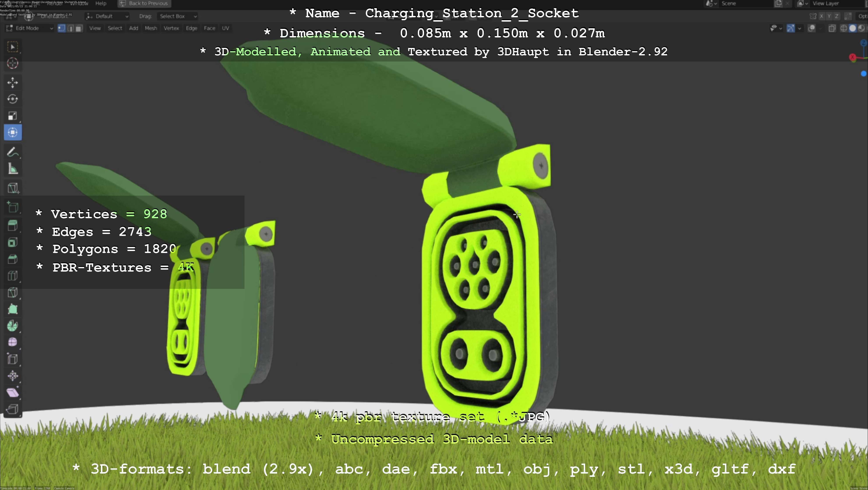The height and width of the screenshot is (490, 868).
Task: Switch to wireframe viewport shading
Action: tap(844, 28)
